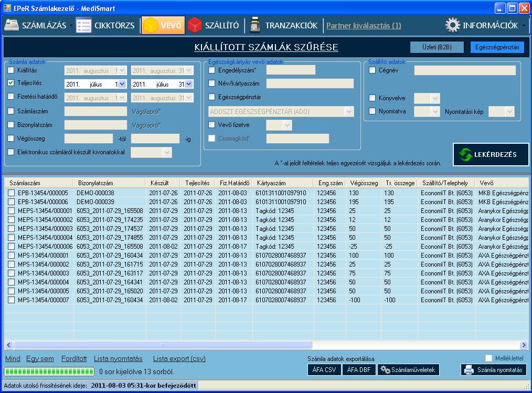Viewport: 532px width, 393px height.
Task: Enable the Könyvelve checkbox
Action: tap(372, 98)
